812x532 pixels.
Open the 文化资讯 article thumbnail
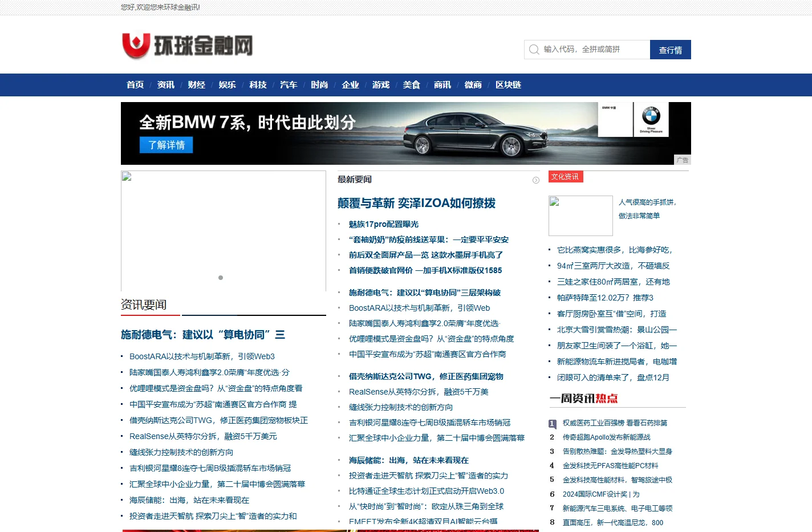tap(580, 216)
